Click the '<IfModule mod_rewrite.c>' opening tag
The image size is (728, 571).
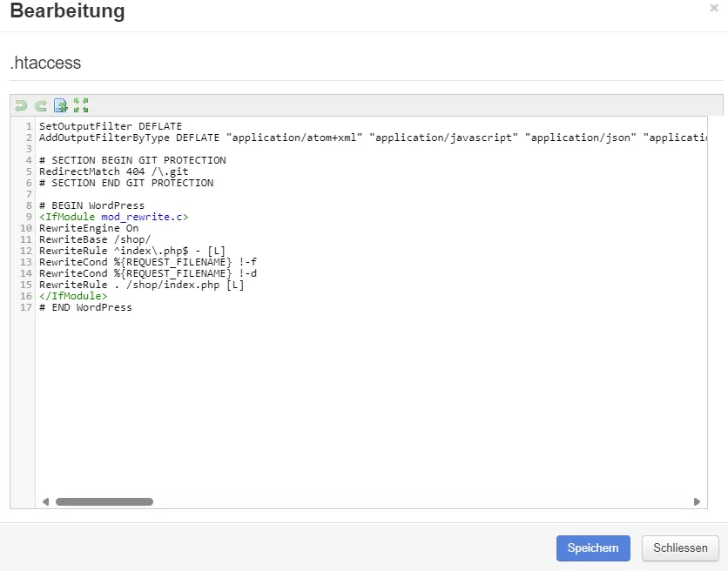pyautogui.click(x=114, y=217)
